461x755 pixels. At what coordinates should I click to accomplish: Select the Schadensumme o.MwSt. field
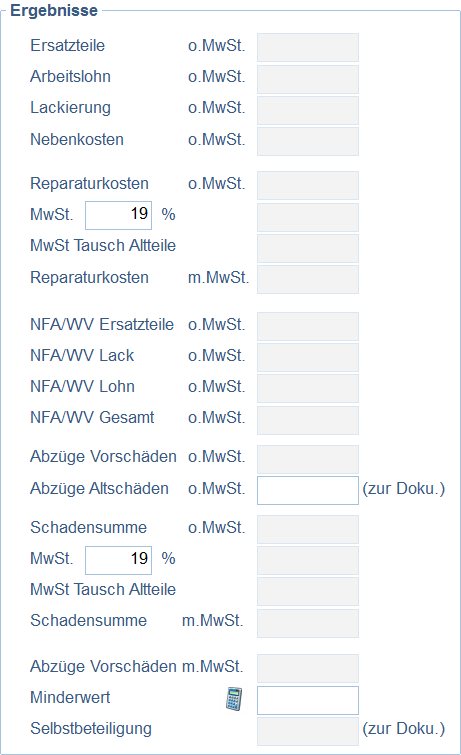click(x=308, y=530)
